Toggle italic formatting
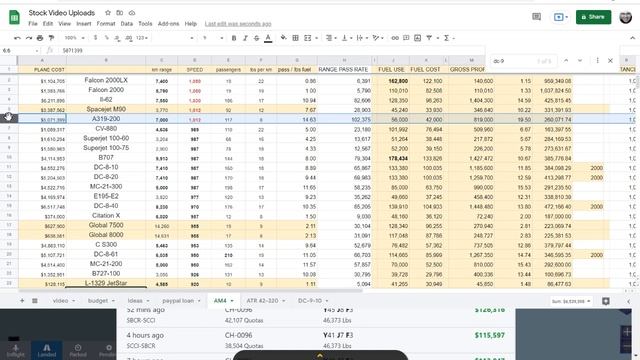This screenshot has height=360, width=640. tap(245, 38)
